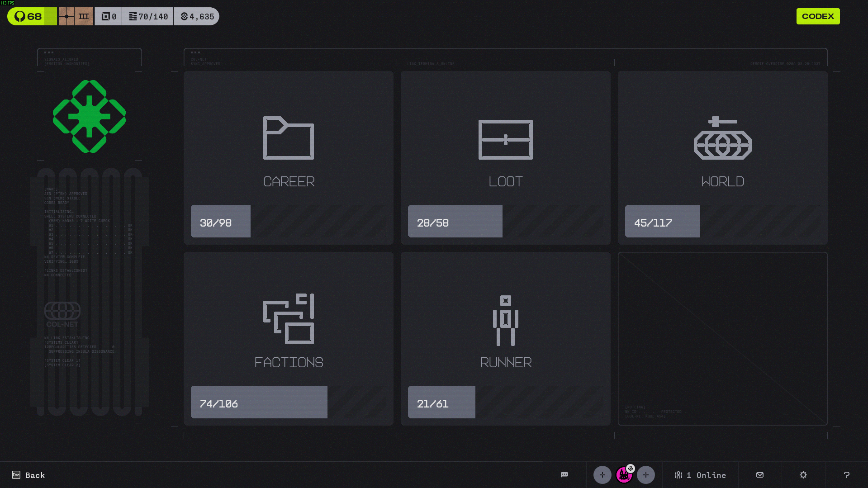The image size is (868, 488).
Task: Click the question mark help icon
Action: tap(846, 475)
